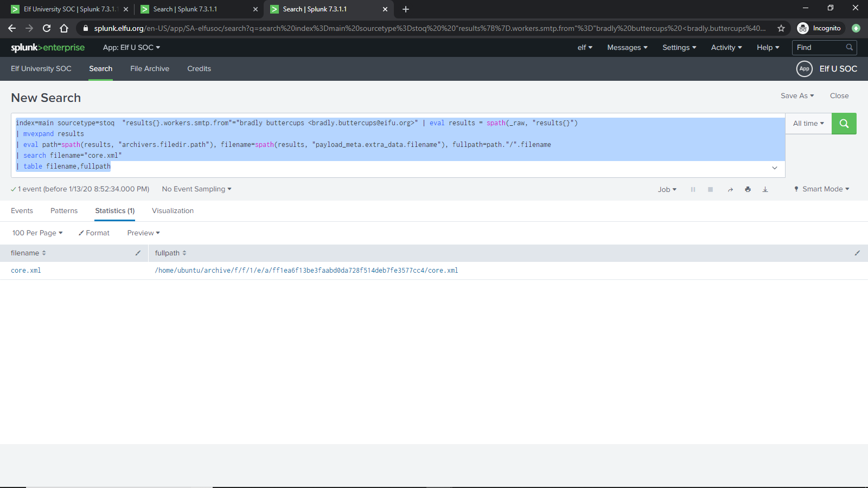The height and width of the screenshot is (488, 868).
Task: Click the Splunk enterprise logo
Action: tap(48, 48)
